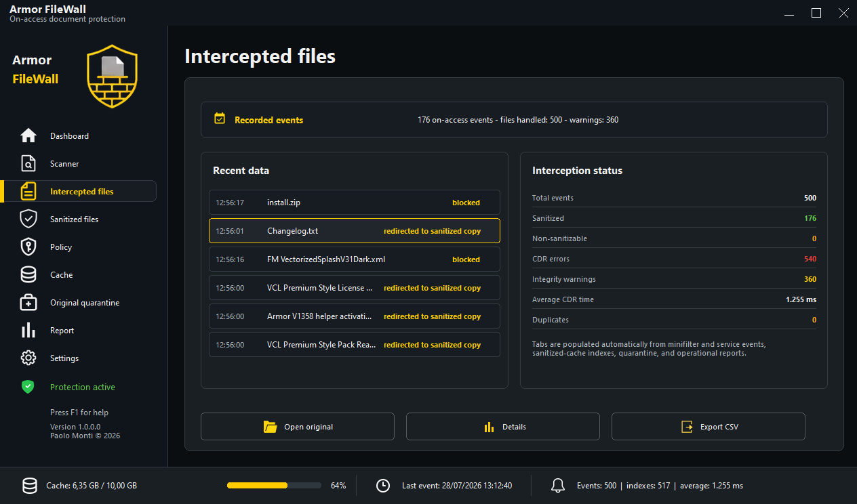Viewport: 857px width, 504px height.
Task: Click the status bar clock icon
Action: [383, 486]
